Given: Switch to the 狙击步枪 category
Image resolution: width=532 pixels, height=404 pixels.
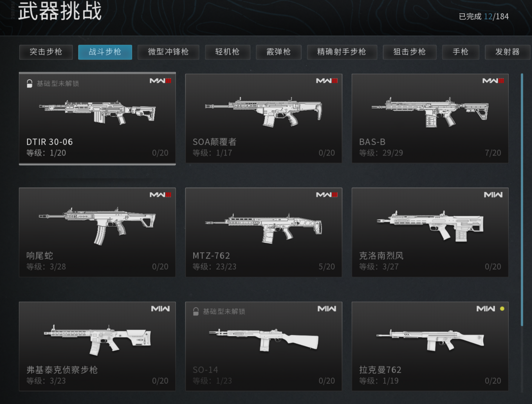Looking at the screenshot, I should 409,52.
